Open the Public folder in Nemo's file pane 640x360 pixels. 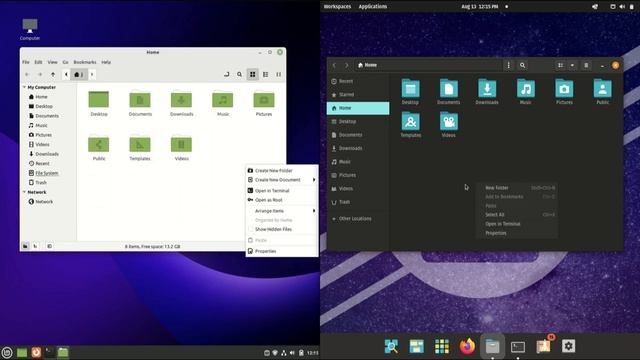point(99,148)
